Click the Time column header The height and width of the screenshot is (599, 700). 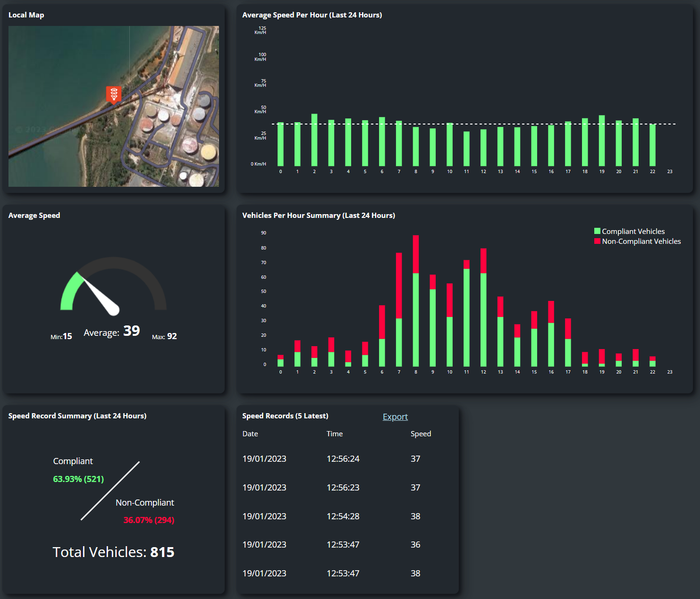[335, 434]
